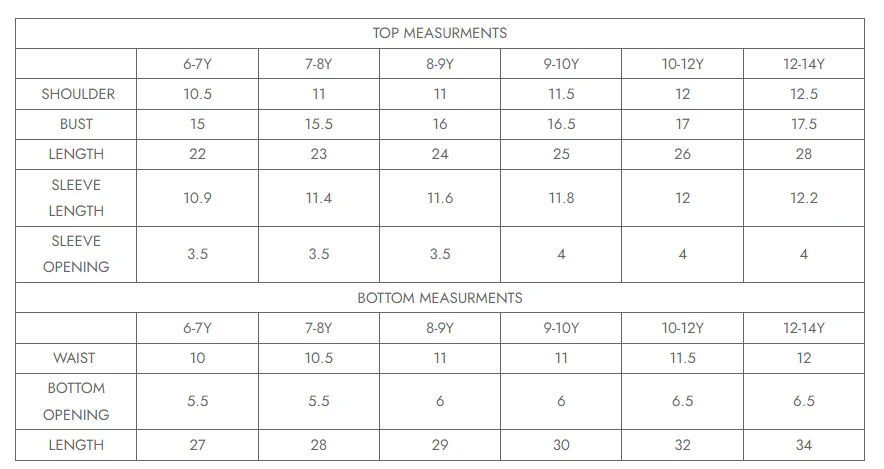The image size is (884, 469).
Task: Click the bottom length value 34
Action: coord(803,445)
